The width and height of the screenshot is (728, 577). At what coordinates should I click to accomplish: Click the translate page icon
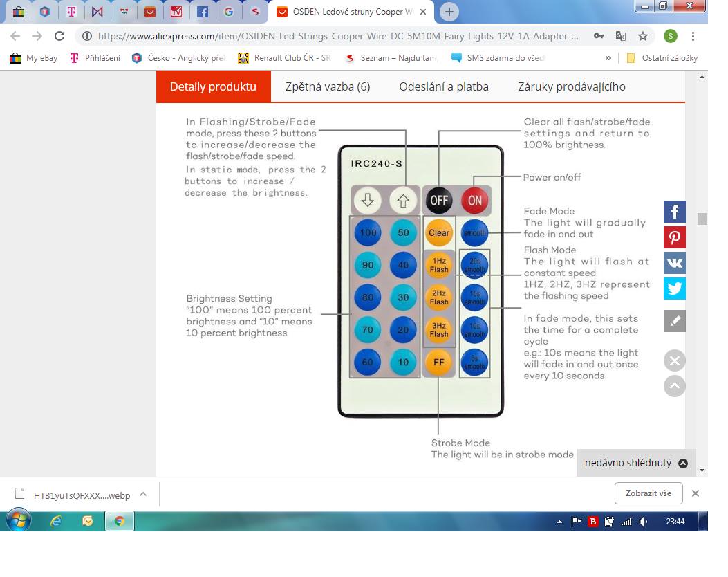[x=620, y=36]
